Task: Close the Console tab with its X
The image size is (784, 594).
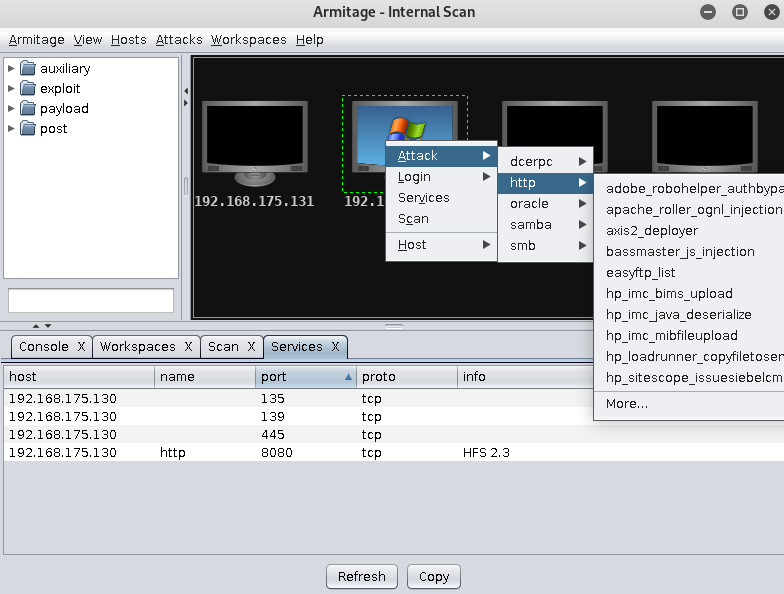Action: (x=81, y=346)
